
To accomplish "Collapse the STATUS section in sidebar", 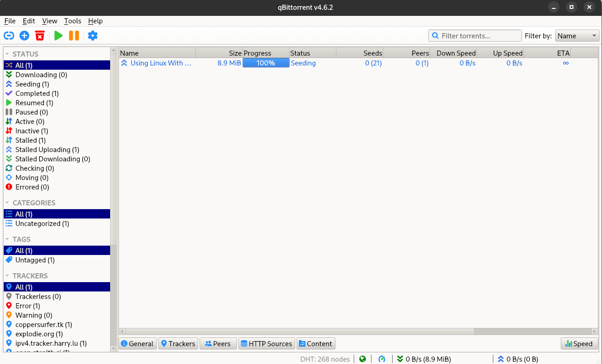I will [7, 54].
